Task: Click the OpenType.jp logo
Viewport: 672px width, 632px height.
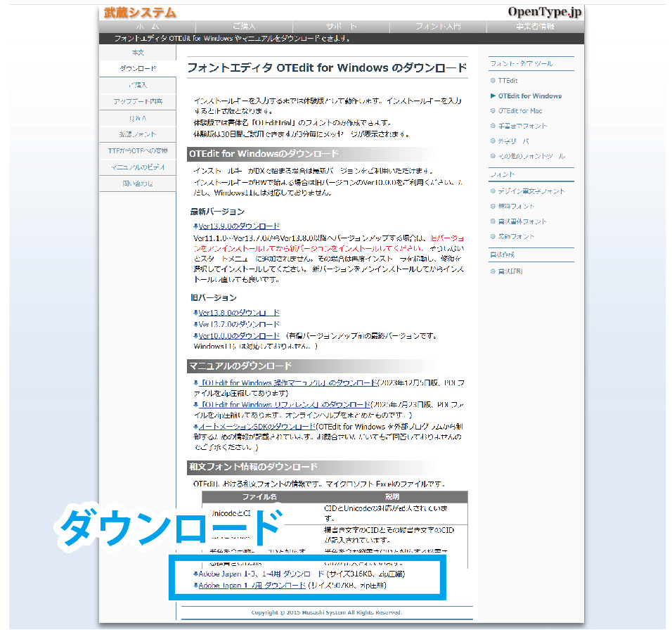Action: (x=545, y=12)
